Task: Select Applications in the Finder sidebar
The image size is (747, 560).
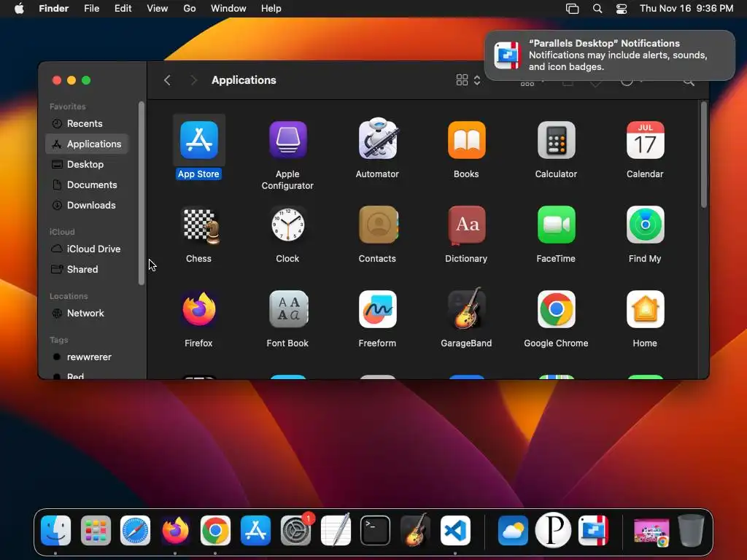Action: (88, 144)
